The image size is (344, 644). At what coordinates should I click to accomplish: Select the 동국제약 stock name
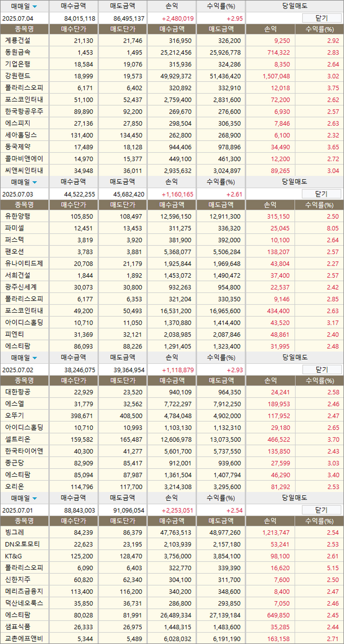(18, 147)
